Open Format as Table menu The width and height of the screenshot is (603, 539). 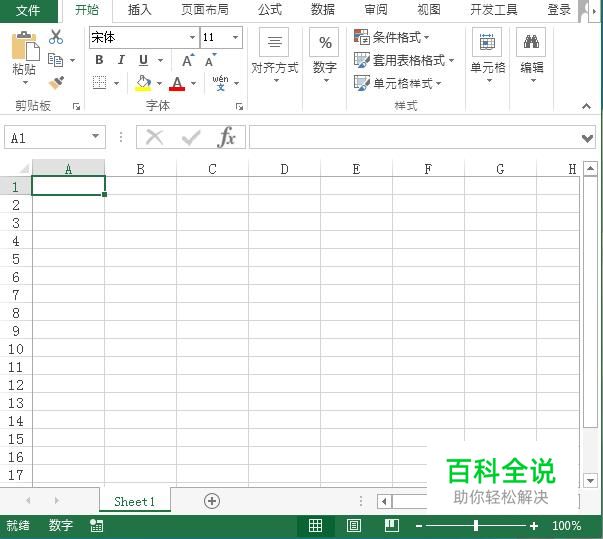click(x=404, y=60)
